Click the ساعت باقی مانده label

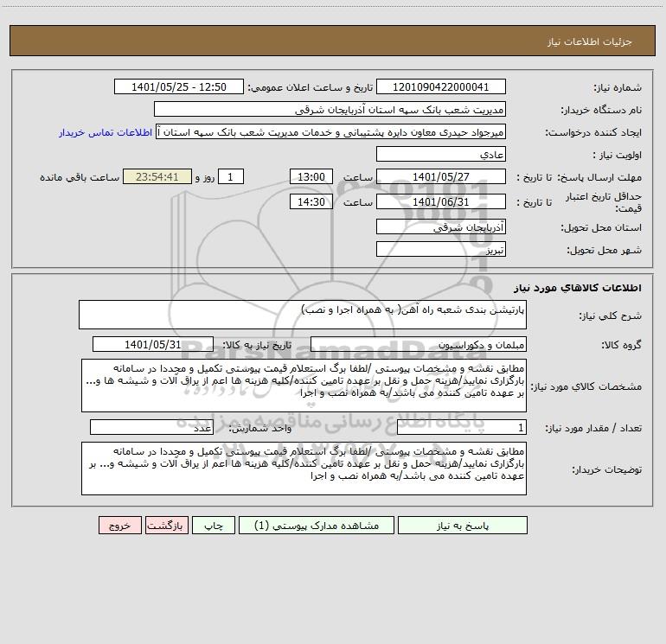[80, 177]
